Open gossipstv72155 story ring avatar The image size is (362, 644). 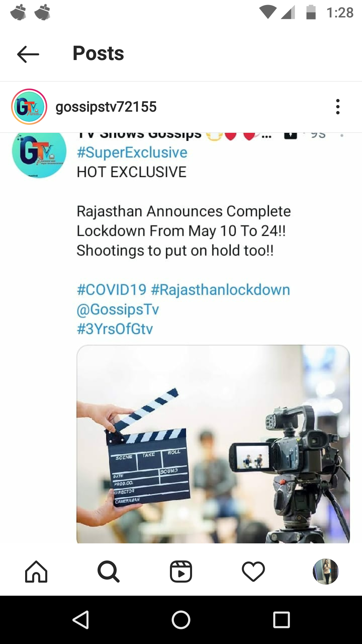pos(29,107)
